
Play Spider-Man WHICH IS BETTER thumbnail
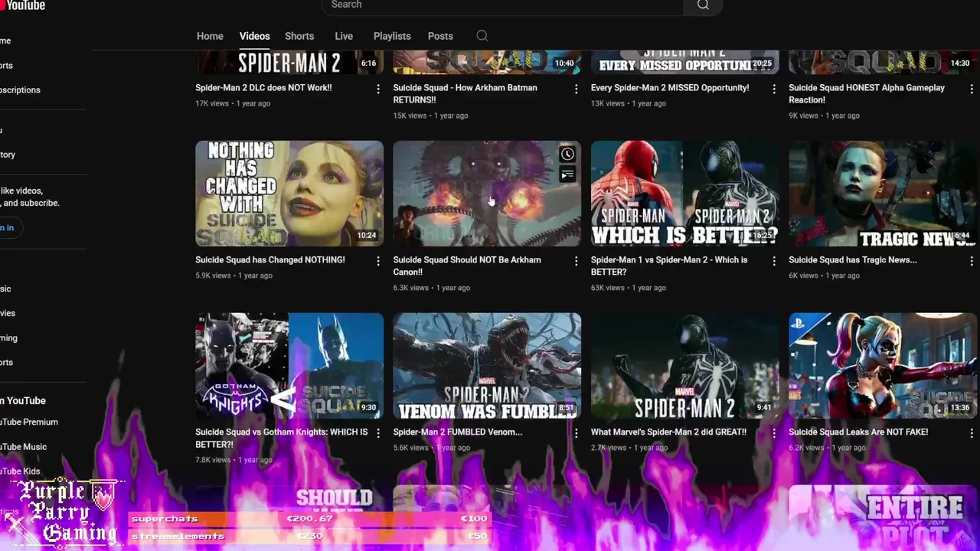[685, 194]
